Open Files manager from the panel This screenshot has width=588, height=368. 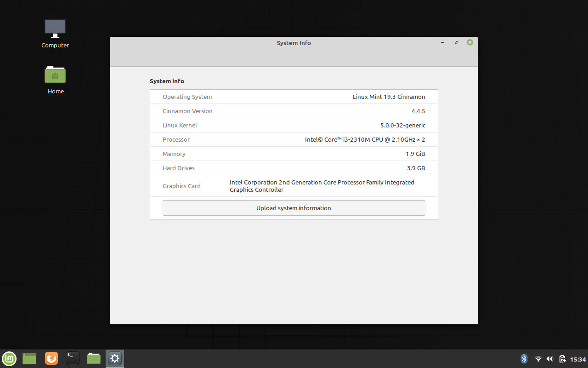(x=94, y=358)
